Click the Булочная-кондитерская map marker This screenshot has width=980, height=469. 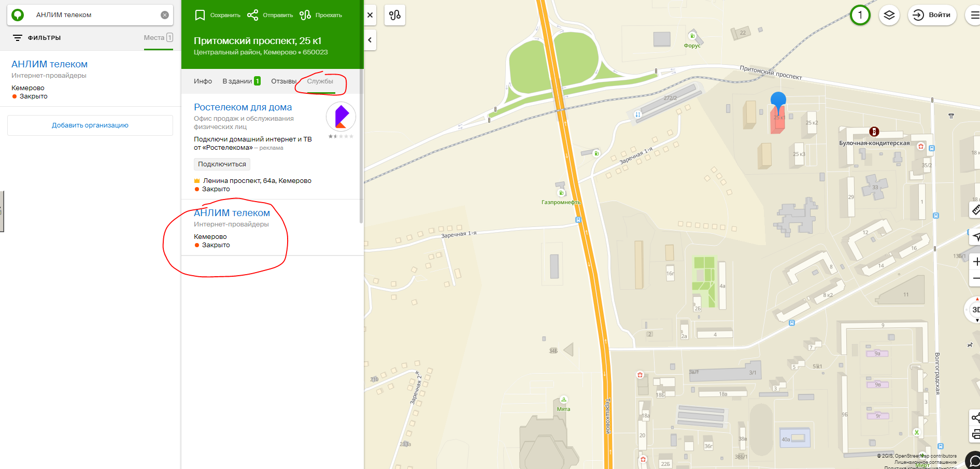[x=874, y=132]
